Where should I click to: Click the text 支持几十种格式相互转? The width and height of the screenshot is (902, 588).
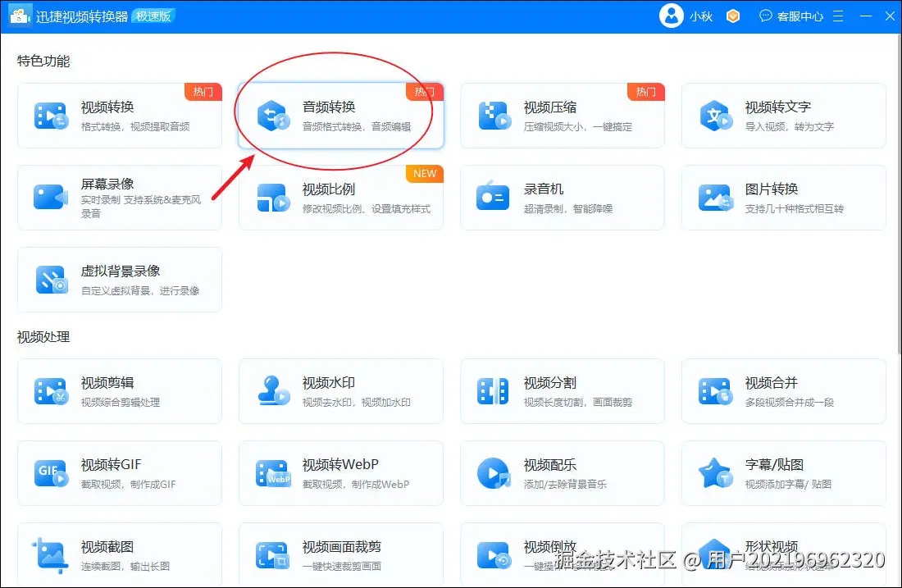click(795, 209)
